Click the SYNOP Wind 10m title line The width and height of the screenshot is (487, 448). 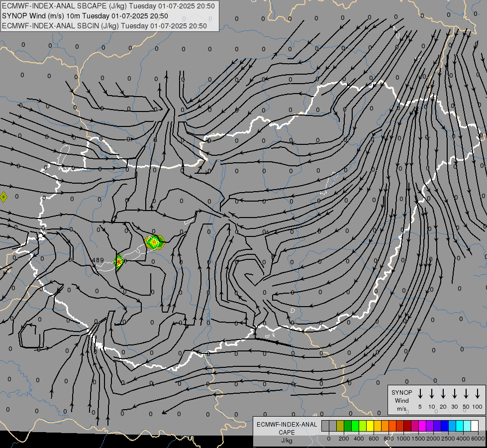[x=85, y=16]
